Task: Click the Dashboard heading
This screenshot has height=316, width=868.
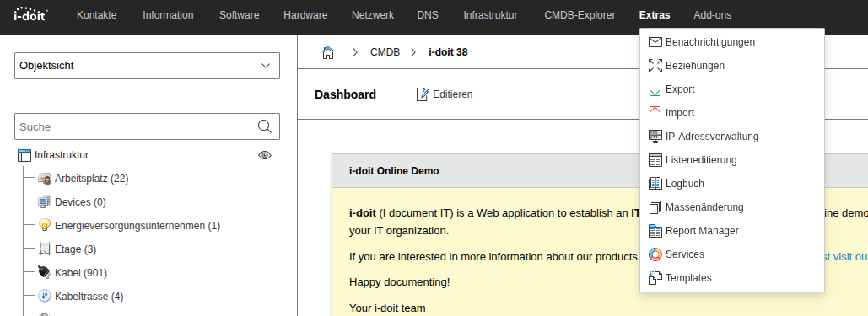Action: pyautogui.click(x=346, y=94)
